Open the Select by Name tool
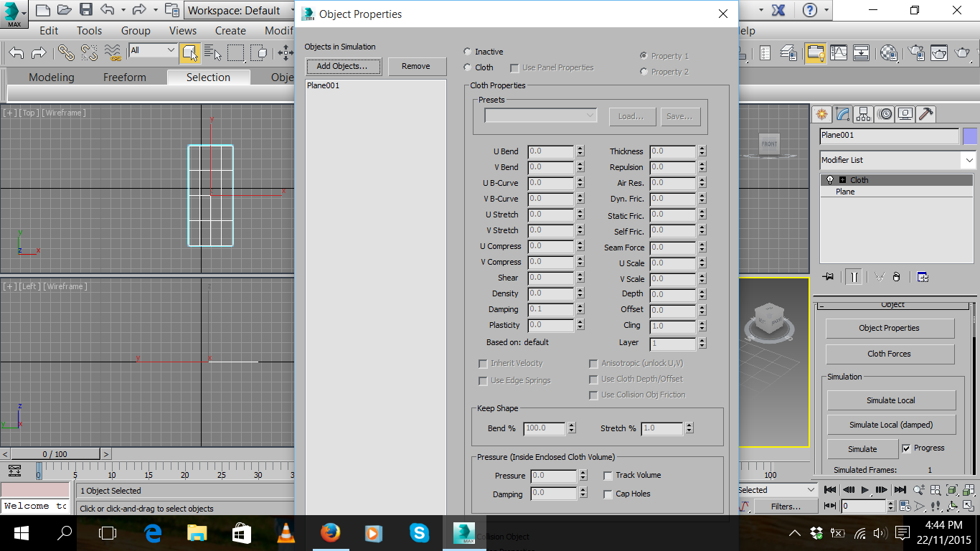The image size is (980, 551). 212,52
